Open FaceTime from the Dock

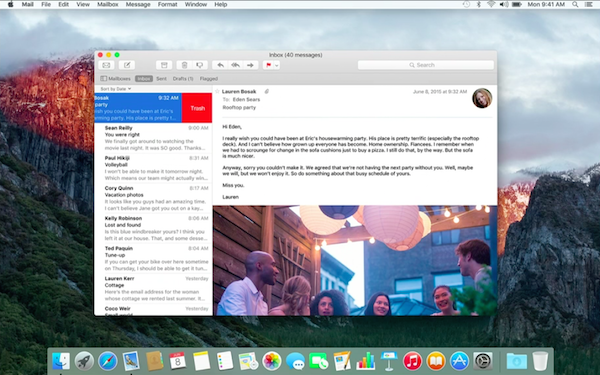tap(319, 360)
